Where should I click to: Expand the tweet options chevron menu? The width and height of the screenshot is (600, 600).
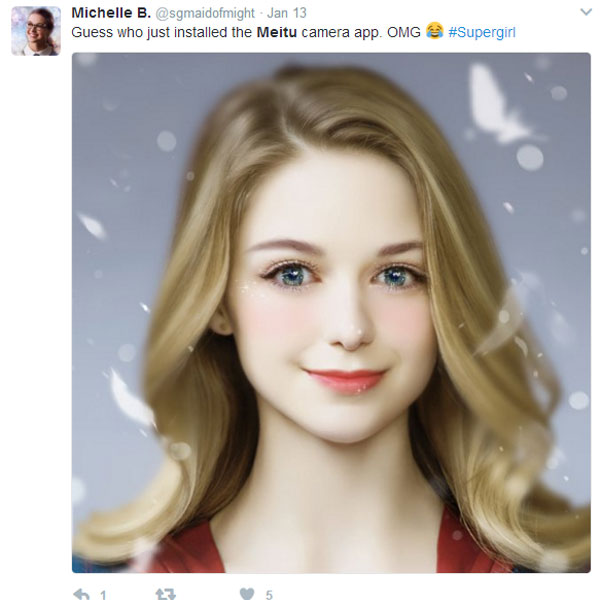pos(585,13)
